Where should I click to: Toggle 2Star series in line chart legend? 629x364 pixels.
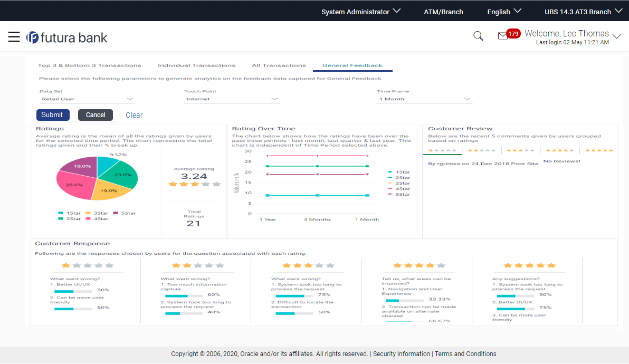tap(399, 178)
